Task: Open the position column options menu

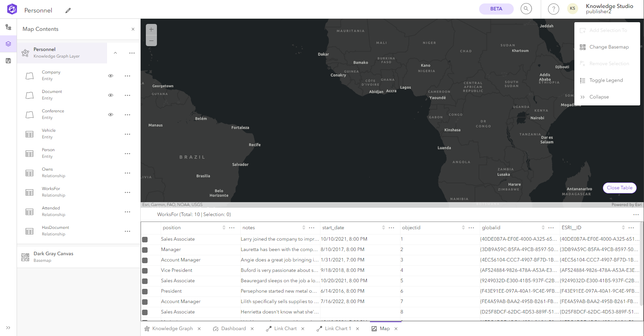Action: 232,227
